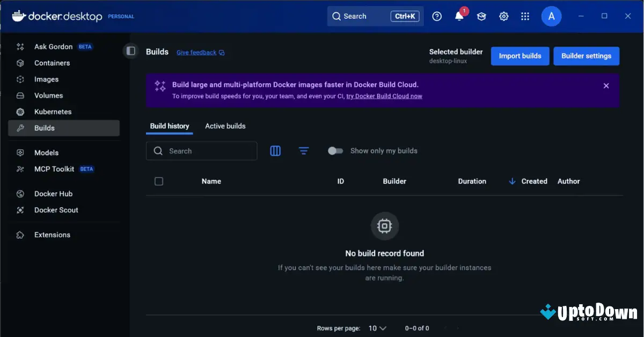The height and width of the screenshot is (337, 644).
Task: Open Docker Desktop settings gear
Action: 503,16
